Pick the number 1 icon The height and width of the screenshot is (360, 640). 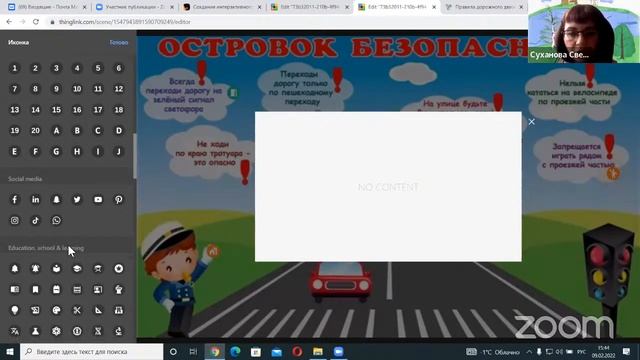(x=15, y=68)
